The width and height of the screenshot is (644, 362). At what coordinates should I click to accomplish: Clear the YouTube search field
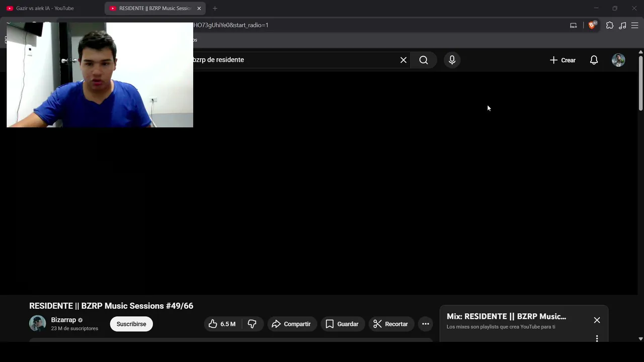(404, 60)
